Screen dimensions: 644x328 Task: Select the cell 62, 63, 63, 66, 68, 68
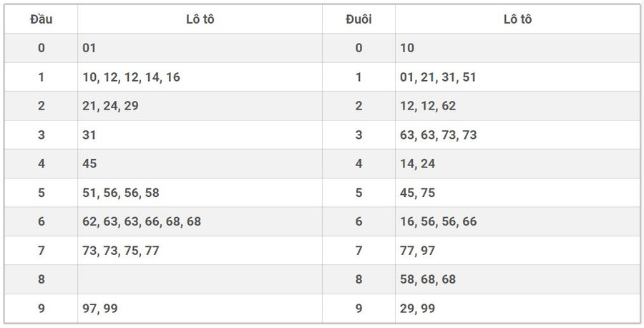pyautogui.click(x=142, y=221)
